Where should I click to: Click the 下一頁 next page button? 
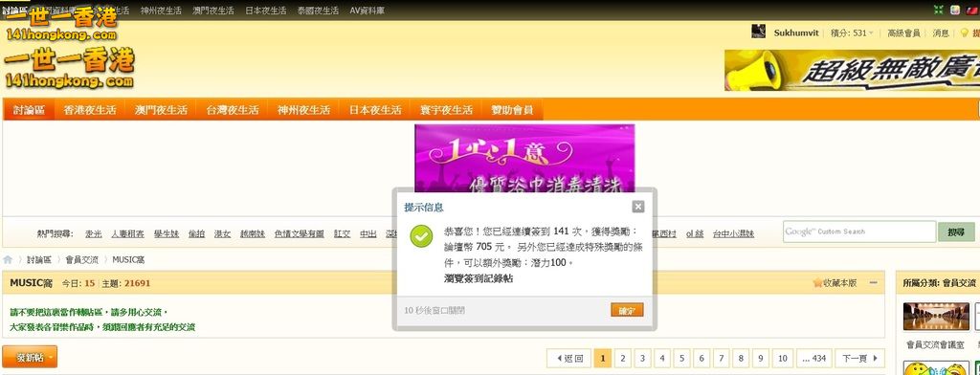click(860, 358)
